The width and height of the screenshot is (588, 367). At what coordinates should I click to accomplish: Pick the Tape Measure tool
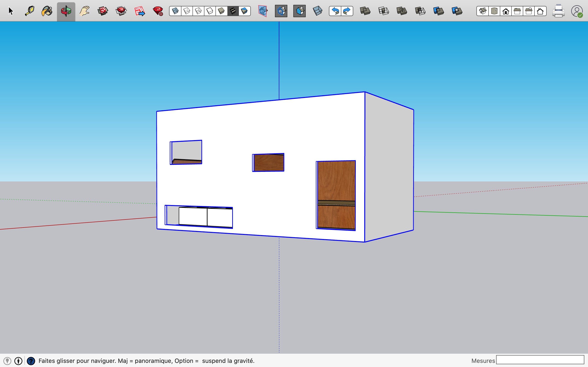29,11
